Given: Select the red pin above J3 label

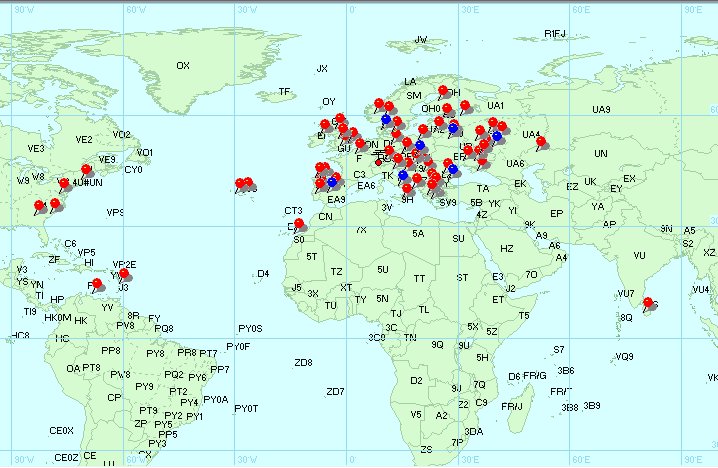Looking at the screenshot, I should click(x=124, y=274).
